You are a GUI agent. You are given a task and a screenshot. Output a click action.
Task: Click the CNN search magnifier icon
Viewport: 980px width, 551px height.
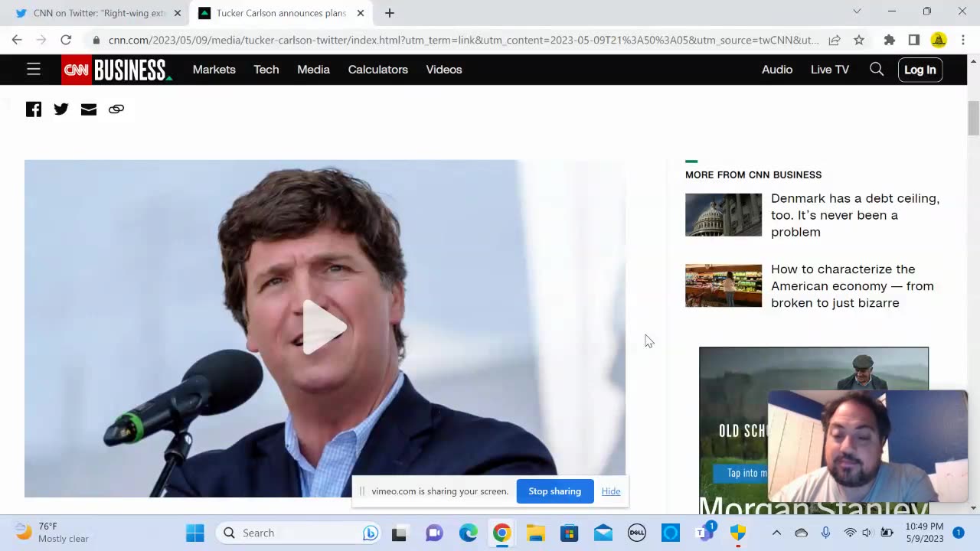(x=877, y=70)
